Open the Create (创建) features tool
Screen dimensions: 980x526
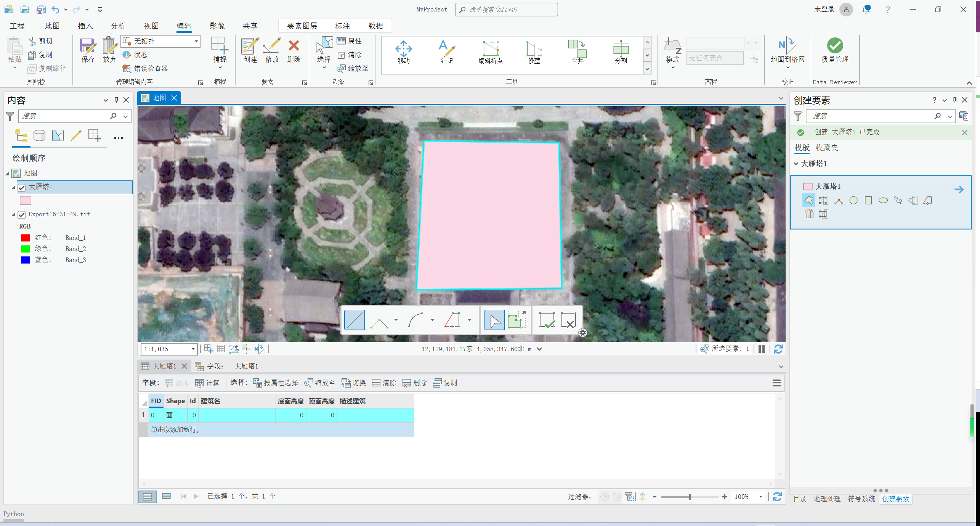(x=250, y=50)
